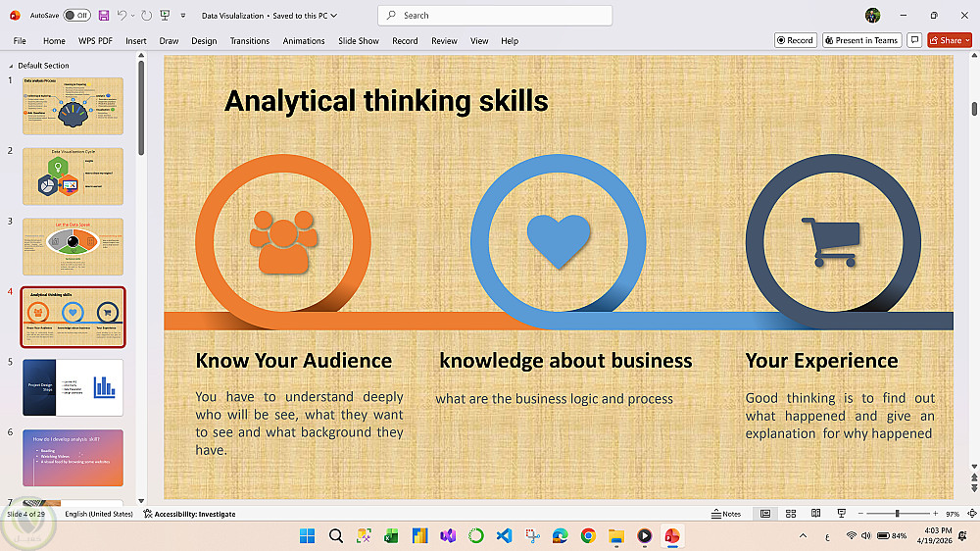Open the Design ribbon tab
980x551 pixels.
204,40
